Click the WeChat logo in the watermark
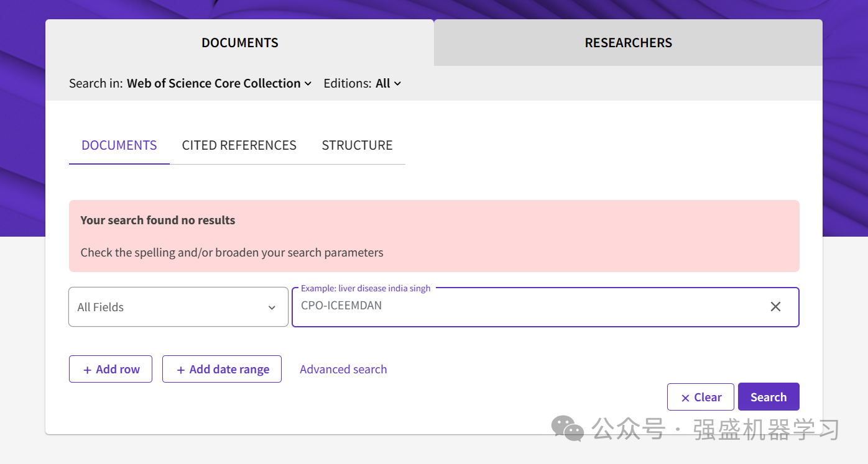This screenshot has width=868, height=464. click(567, 429)
